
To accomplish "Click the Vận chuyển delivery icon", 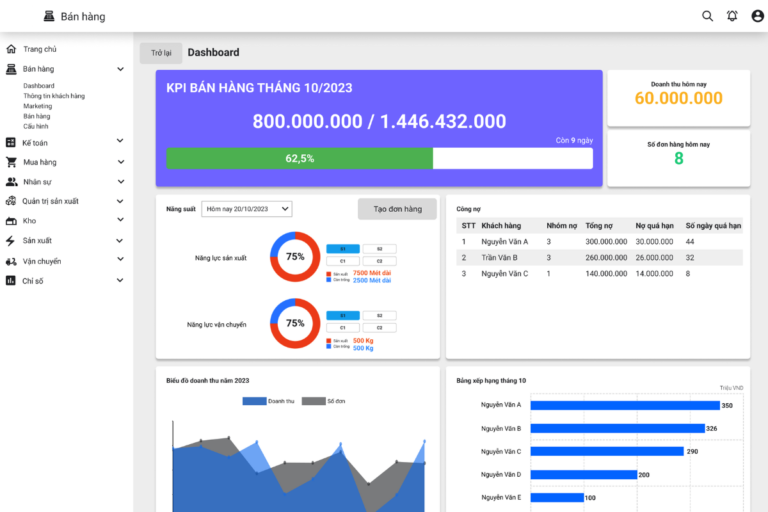I will (11, 261).
